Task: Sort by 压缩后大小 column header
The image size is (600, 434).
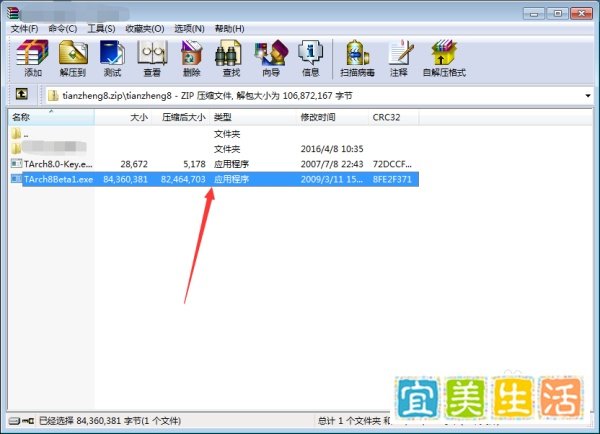Action: (x=180, y=117)
